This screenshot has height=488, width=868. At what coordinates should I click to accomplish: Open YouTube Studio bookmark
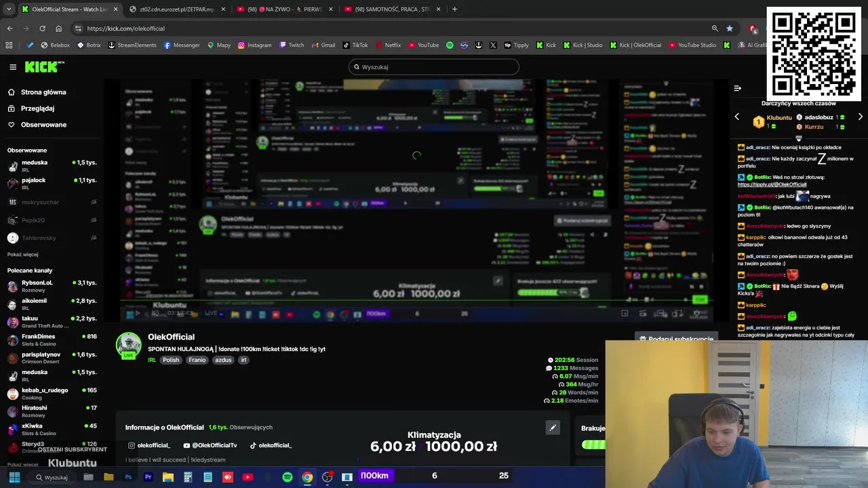click(x=692, y=45)
